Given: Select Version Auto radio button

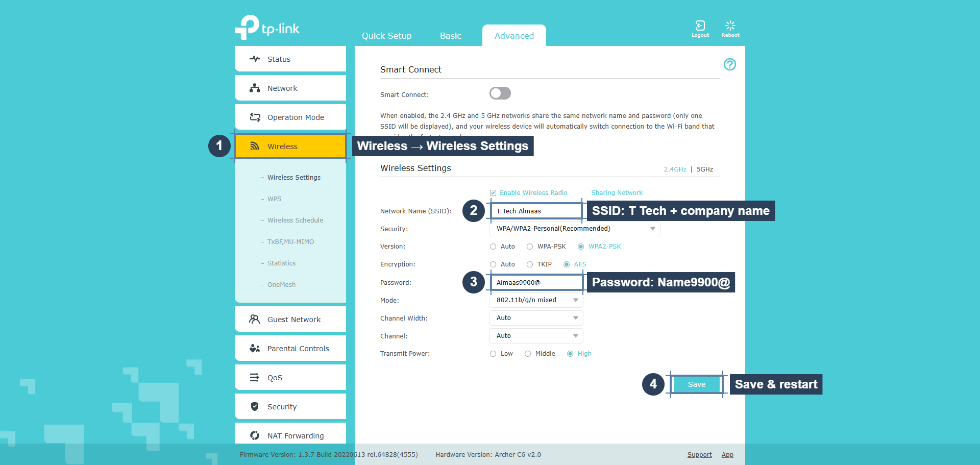Looking at the screenshot, I should click(493, 247).
